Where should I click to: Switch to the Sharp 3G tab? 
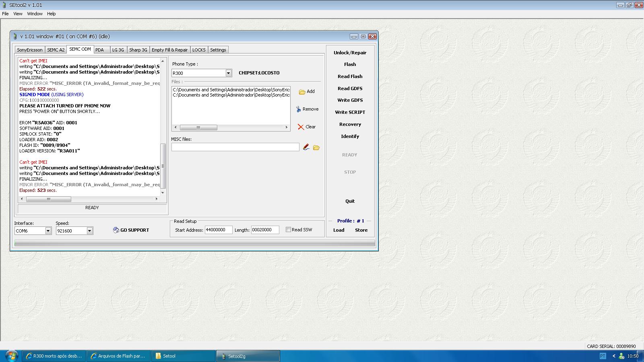click(x=138, y=50)
